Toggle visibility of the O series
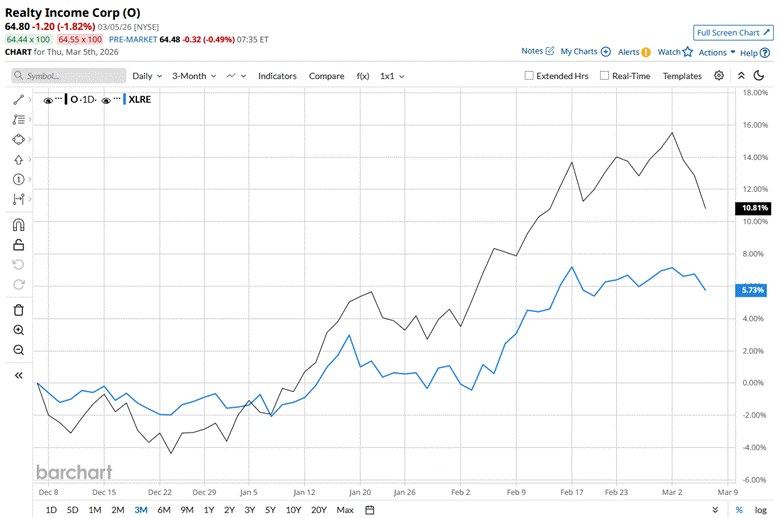The width and height of the screenshot is (780, 518). pos(48,100)
